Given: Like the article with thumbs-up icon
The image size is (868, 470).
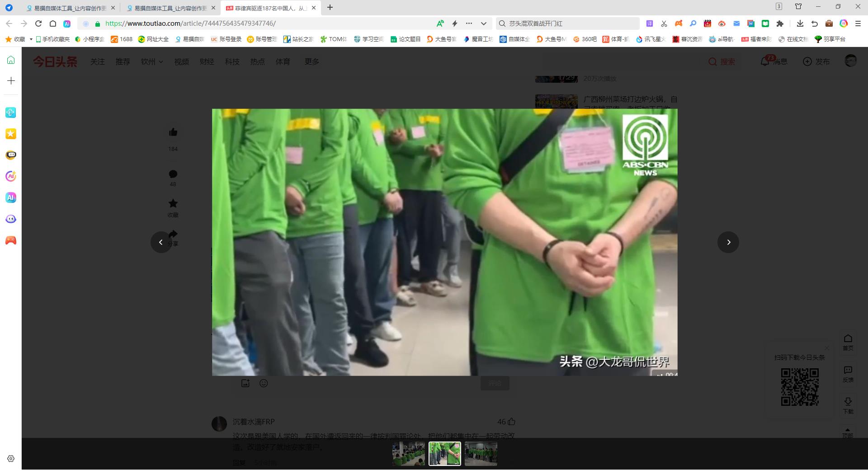Looking at the screenshot, I should (173, 132).
